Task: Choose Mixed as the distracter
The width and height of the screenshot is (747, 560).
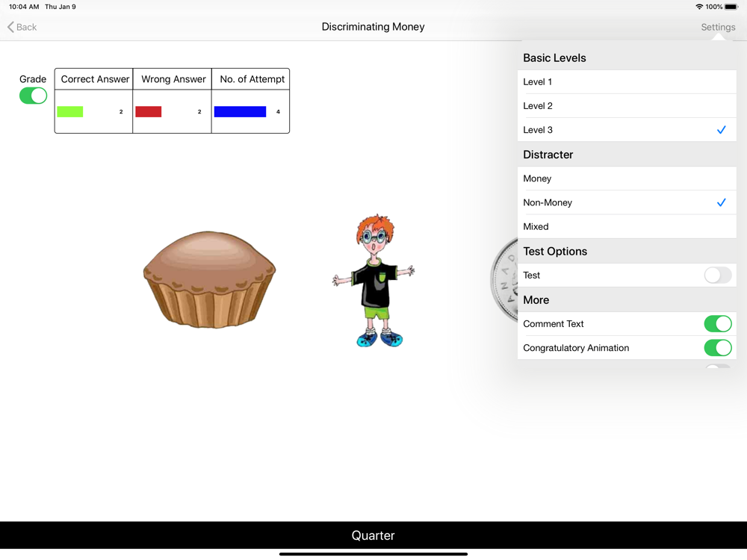Action: 627,227
